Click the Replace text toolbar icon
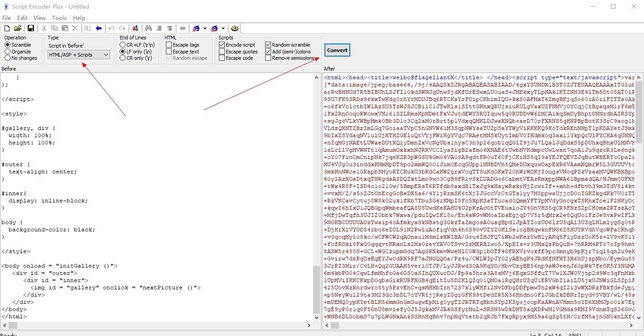 click(135, 28)
